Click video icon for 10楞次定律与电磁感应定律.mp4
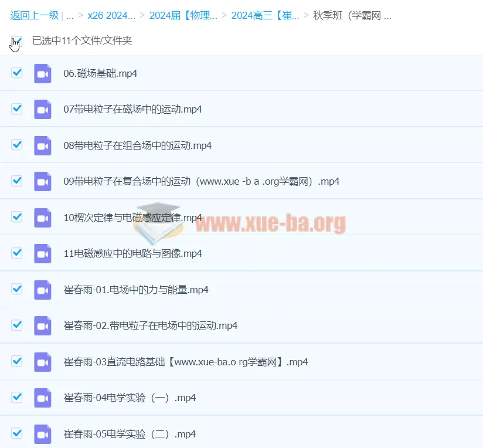The width and height of the screenshot is (483, 448). click(43, 218)
